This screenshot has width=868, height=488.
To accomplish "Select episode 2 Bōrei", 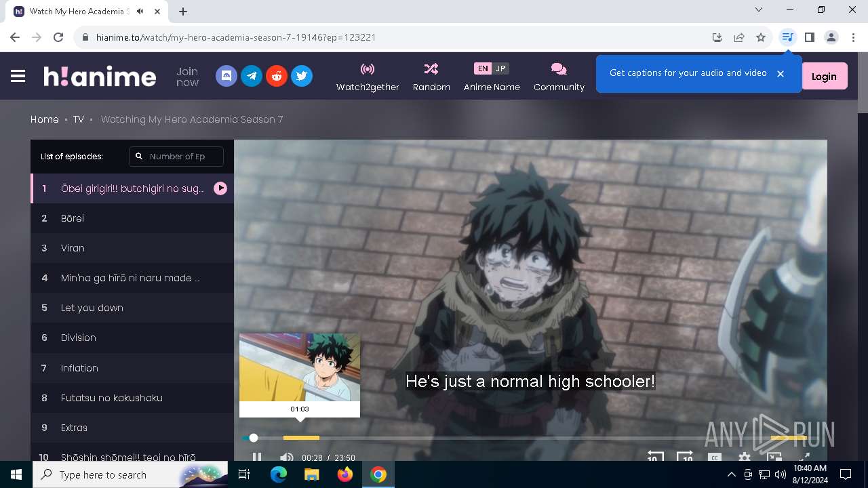I will pyautogui.click(x=132, y=218).
